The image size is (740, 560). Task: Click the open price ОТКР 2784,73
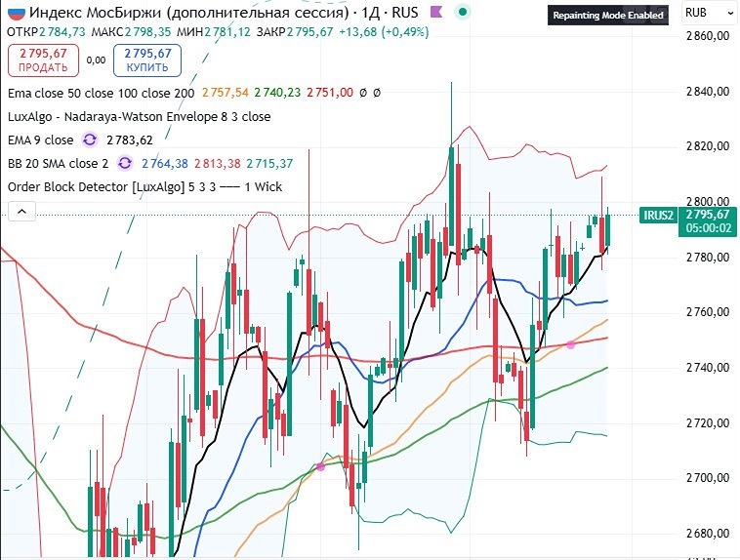[x=46, y=32]
